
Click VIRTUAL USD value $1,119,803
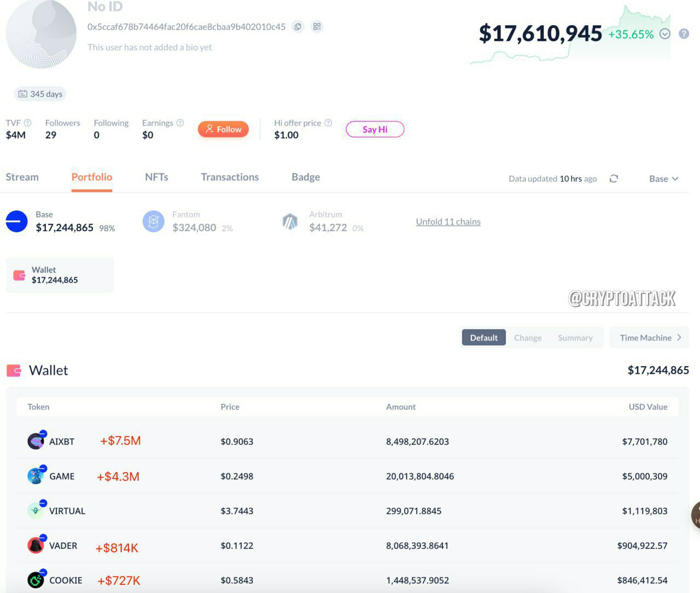tap(645, 511)
